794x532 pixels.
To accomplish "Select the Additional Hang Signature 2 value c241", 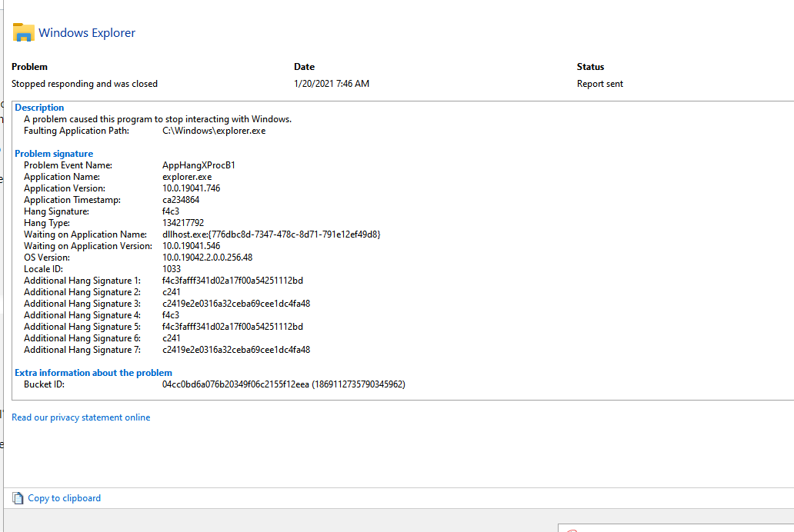I will [x=171, y=292].
